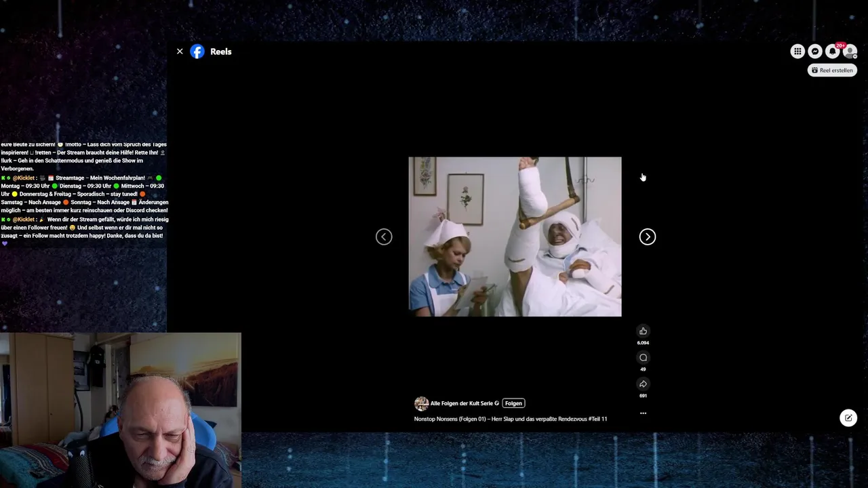Click the share count 691

[643, 396]
